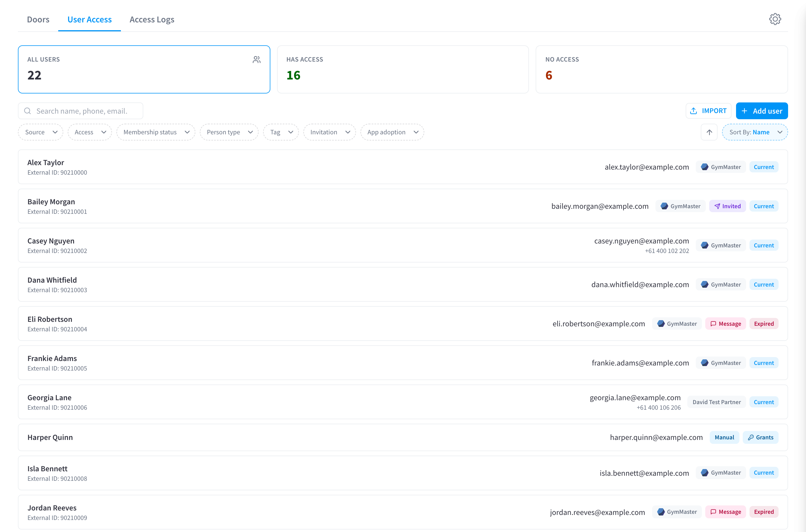
Task: Click email alex.taylor@example.com
Action: click(x=646, y=167)
